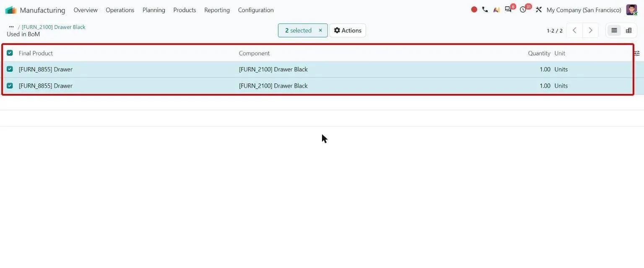Go to the previous page of records
This screenshot has width=644, height=268.
click(x=574, y=30)
